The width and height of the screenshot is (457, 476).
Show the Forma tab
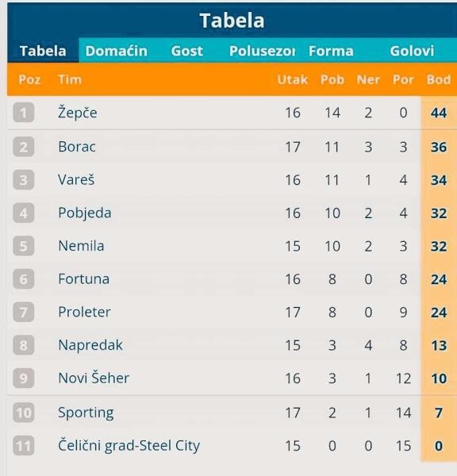pyautogui.click(x=331, y=51)
